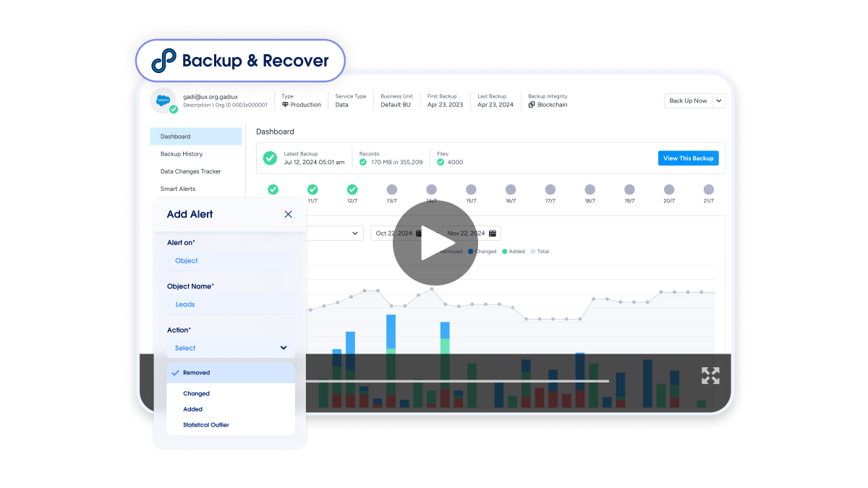868x488 pixels.
Task: Select the 20/7 backup day marker
Action: tap(669, 189)
